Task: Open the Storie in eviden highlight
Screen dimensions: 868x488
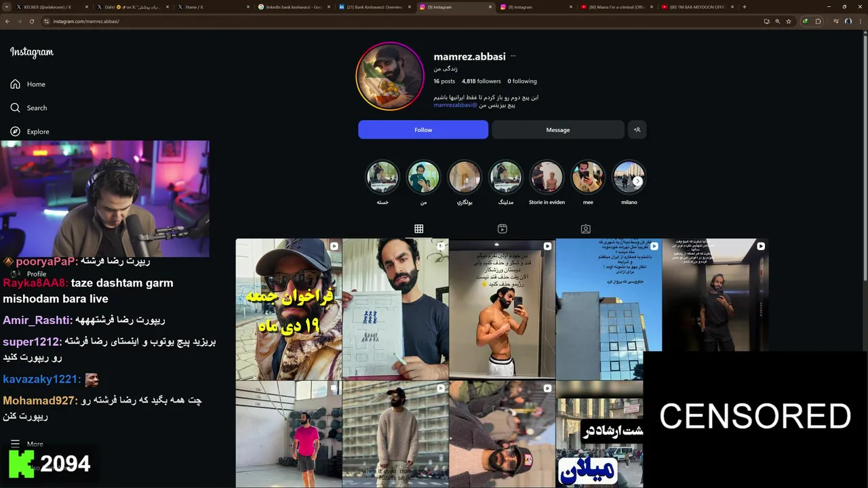Action: click(547, 183)
